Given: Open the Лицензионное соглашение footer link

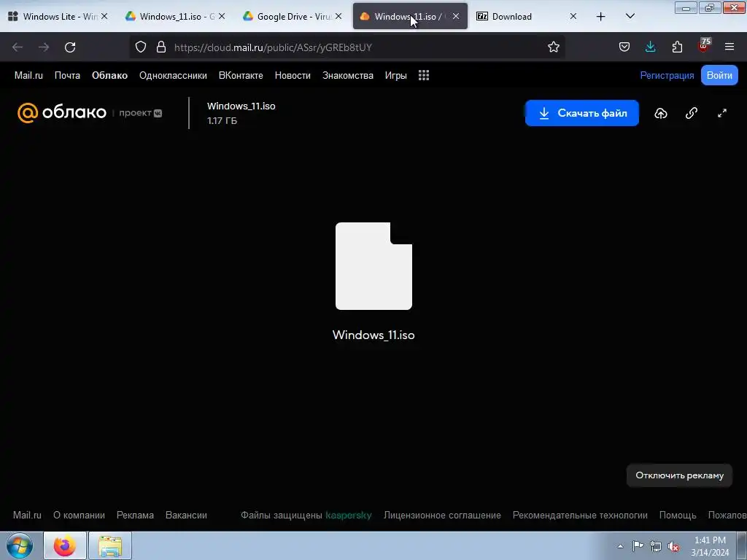Looking at the screenshot, I should 442,516.
